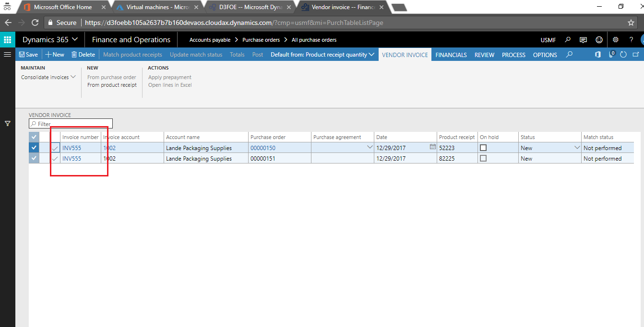The image size is (644, 327).
Task: Search actions in the action pane
Action: 569,55
